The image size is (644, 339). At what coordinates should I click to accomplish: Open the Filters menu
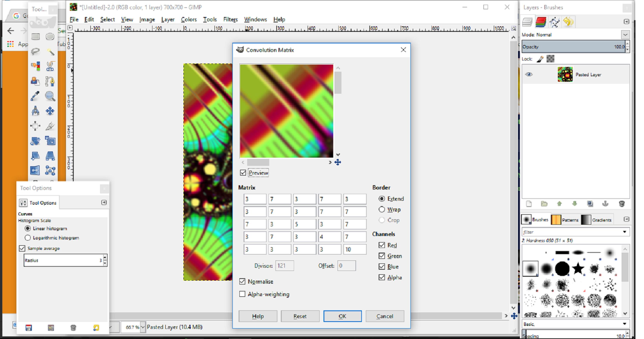click(x=230, y=19)
